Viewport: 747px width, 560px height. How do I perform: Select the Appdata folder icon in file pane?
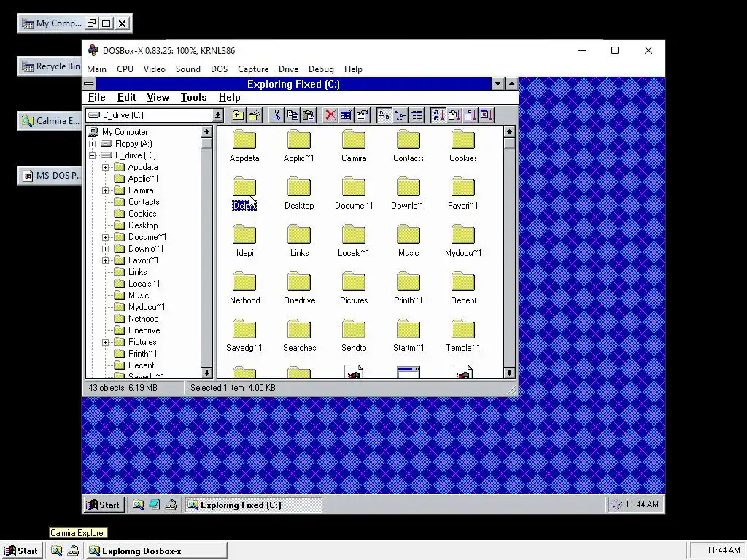[x=244, y=140]
